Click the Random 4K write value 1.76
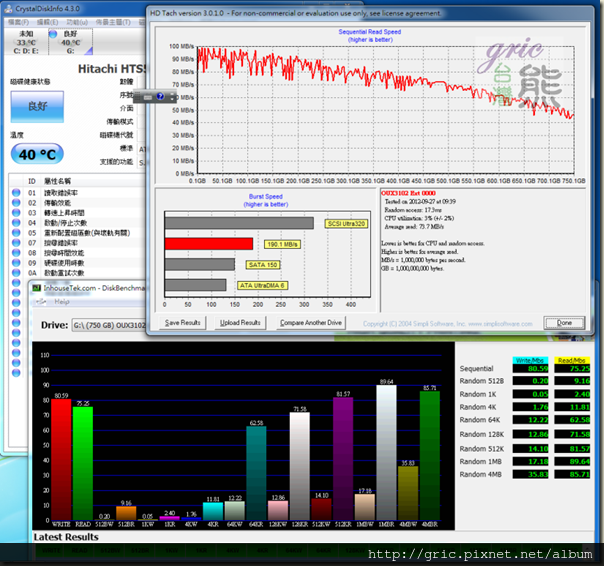The width and height of the screenshot is (604, 566). click(530, 407)
